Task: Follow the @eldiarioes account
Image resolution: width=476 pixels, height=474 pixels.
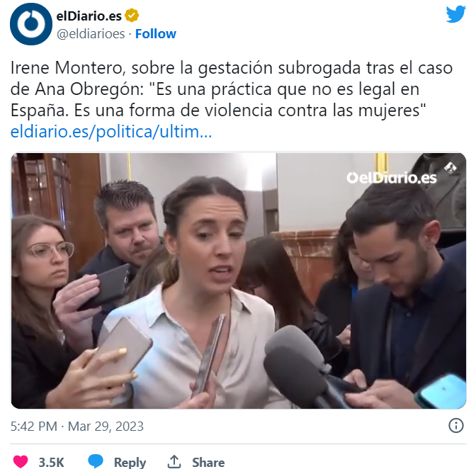Action: [x=155, y=34]
